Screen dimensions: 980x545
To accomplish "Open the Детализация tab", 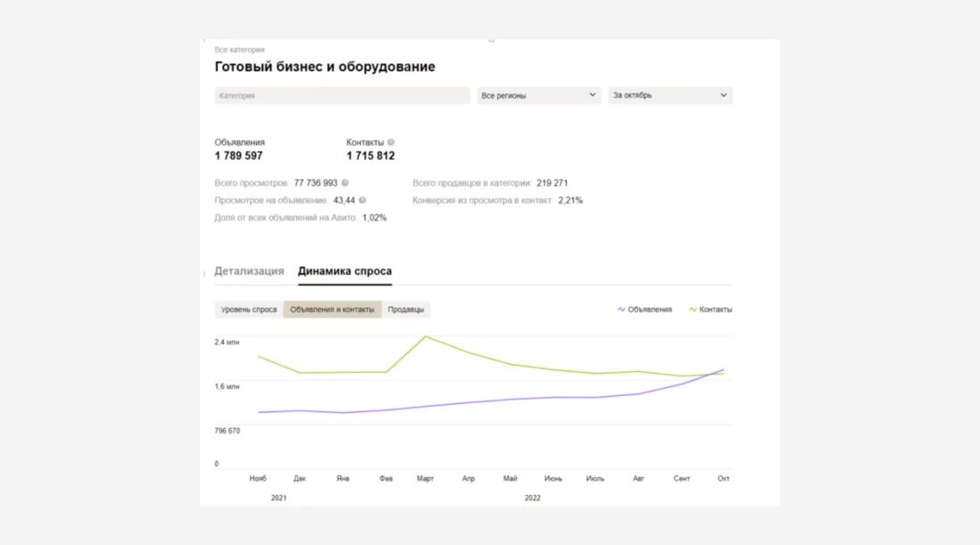I will click(249, 271).
